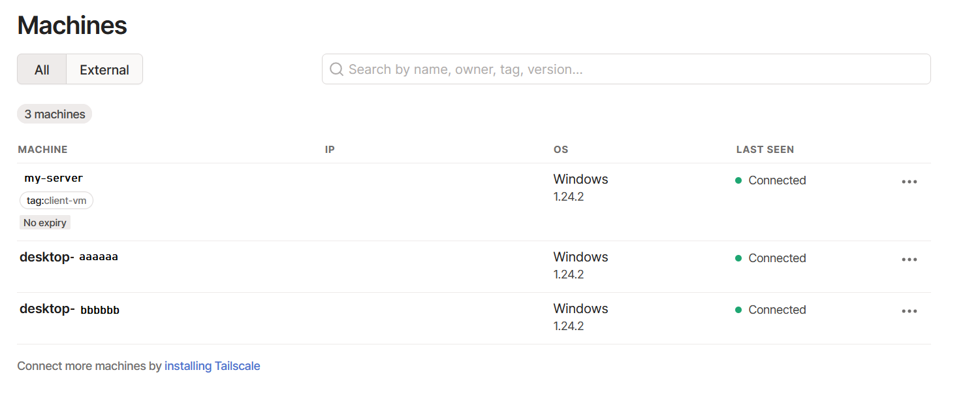Click the tag:client-vm badge

point(57,201)
